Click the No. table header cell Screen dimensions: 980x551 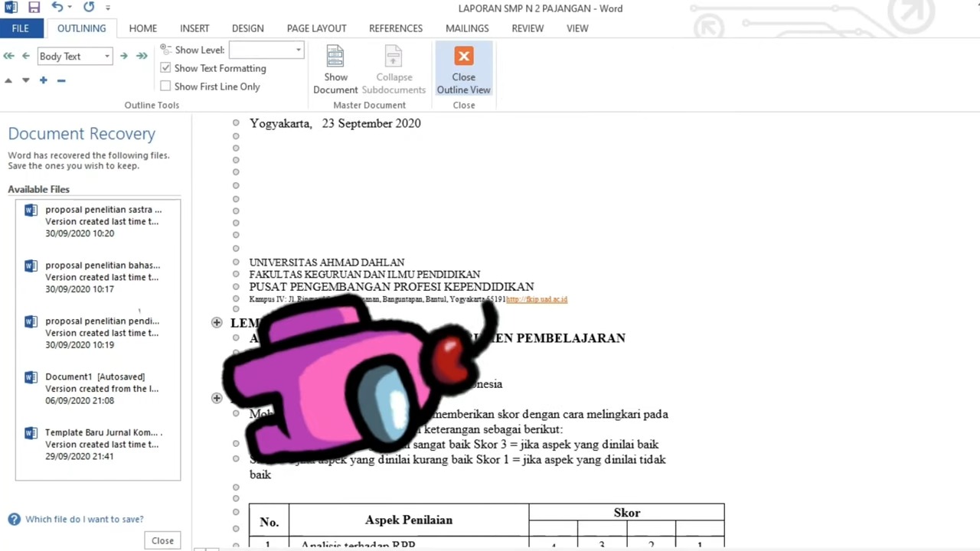click(269, 522)
